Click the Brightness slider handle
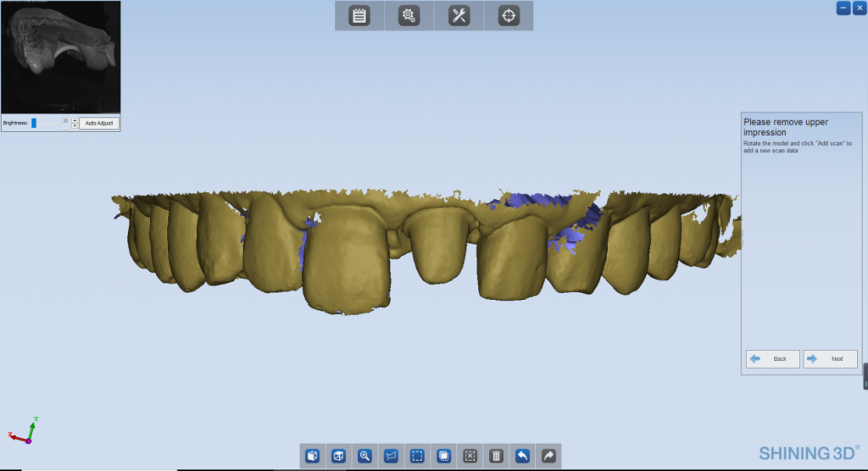 click(x=34, y=123)
